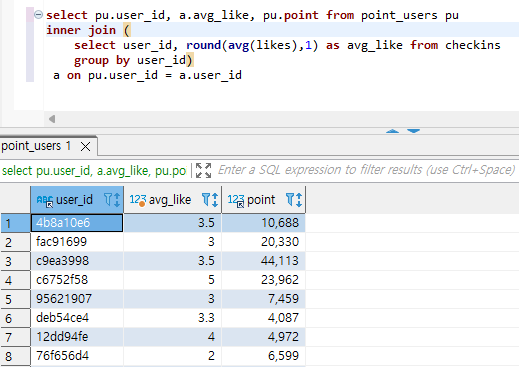This screenshot has width=519, height=367.
Task: Select cell deb54ce4
Action: coord(77,318)
